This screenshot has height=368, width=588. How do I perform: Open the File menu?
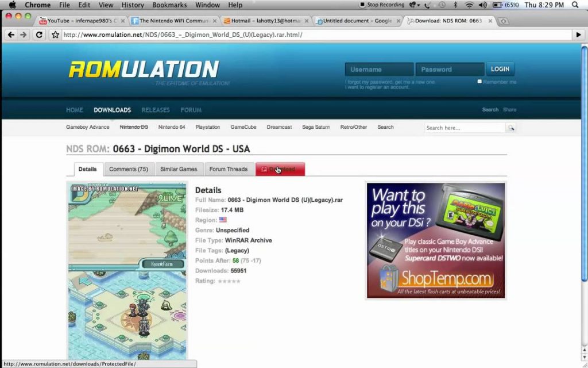(x=64, y=5)
